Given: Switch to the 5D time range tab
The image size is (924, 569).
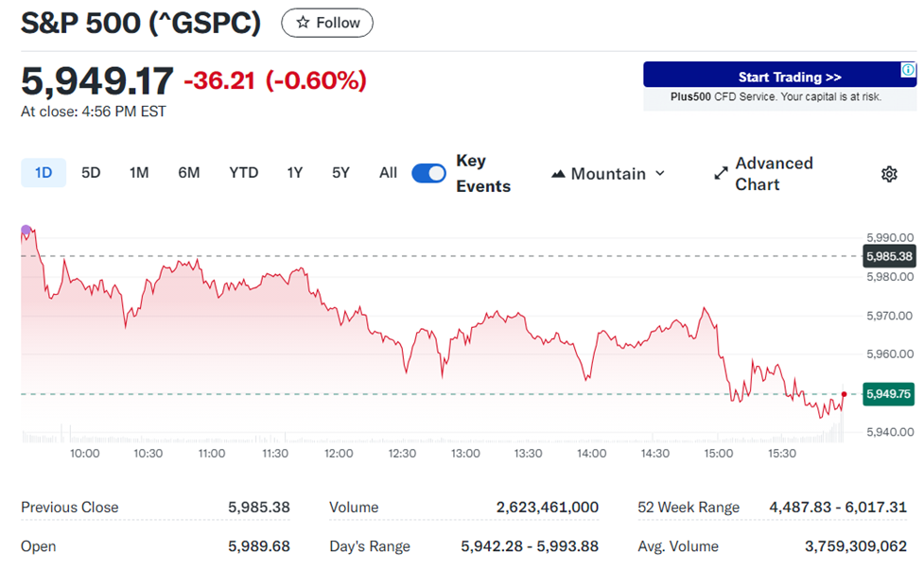Looking at the screenshot, I should click(x=90, y=173).
